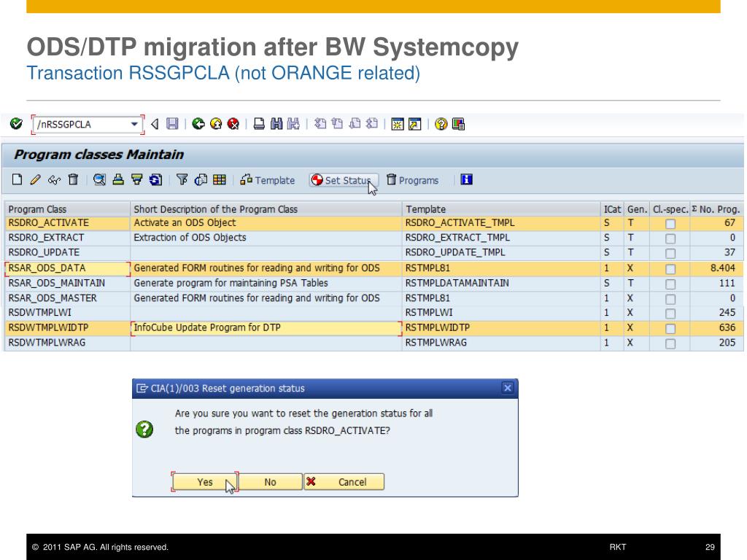Click the RSDRO_UPDATE_TMPL template cell
The height and width of the screenshot is (560, 747).
(x=500, y=252)
